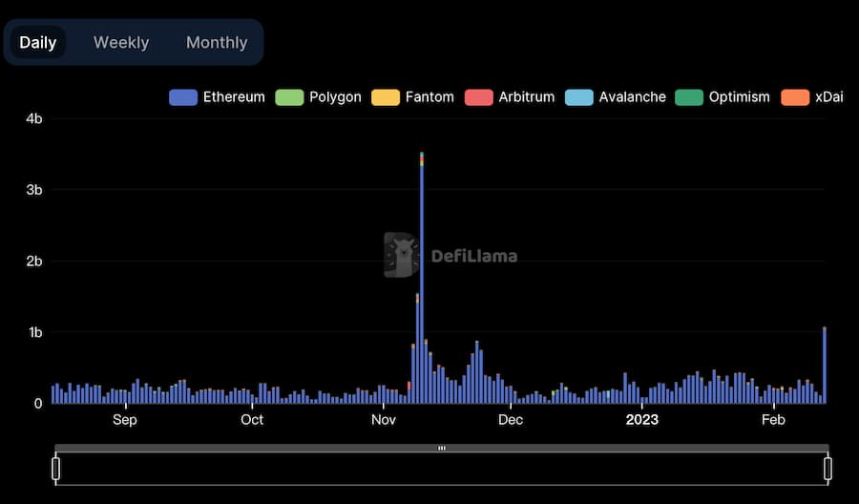Click the tall final bar in February
The width and height of the screenshot is (859, 504).
tap(824, 367)
